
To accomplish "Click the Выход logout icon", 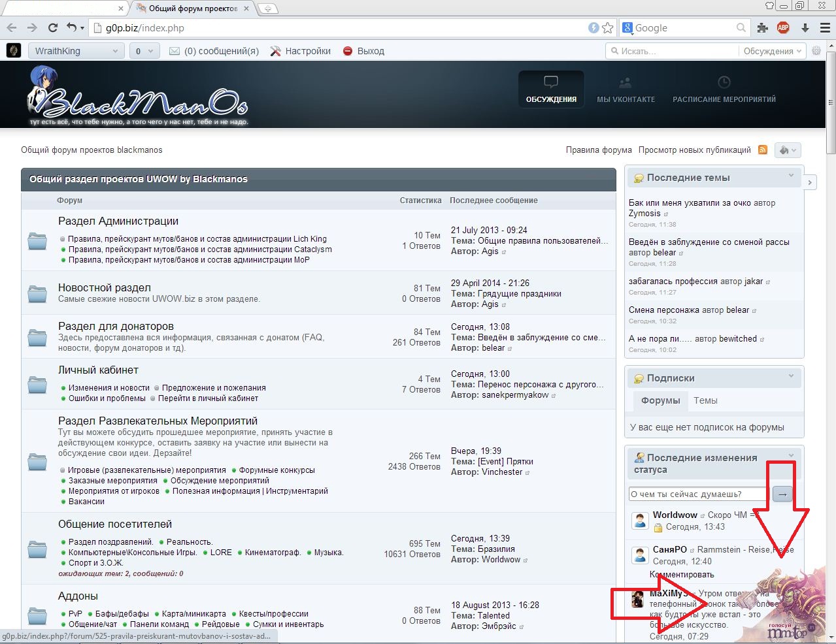I will [348, 51].
